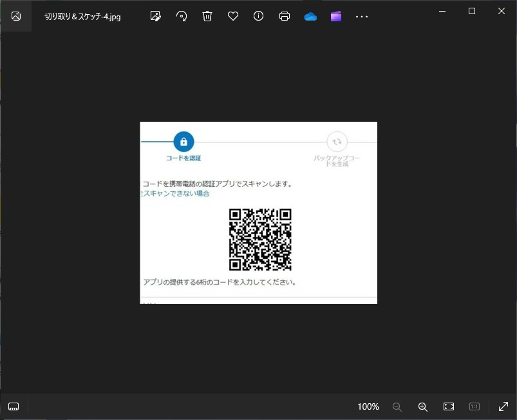Click the 100% zoom level value
This screenshot has height=420, width=517.
tap(368, 406)
